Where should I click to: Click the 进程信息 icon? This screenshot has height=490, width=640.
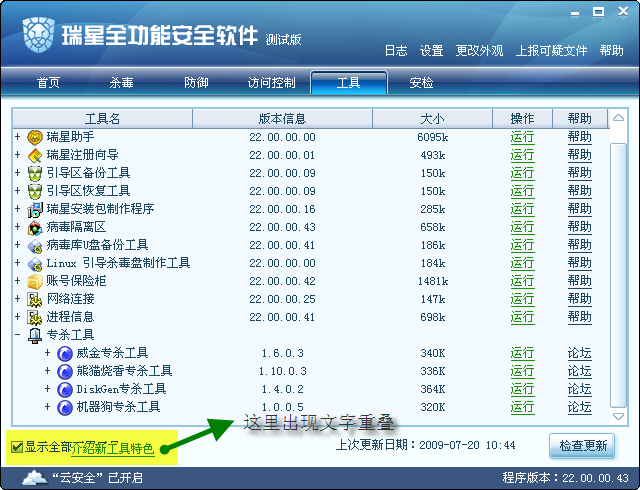coord(35,317)
